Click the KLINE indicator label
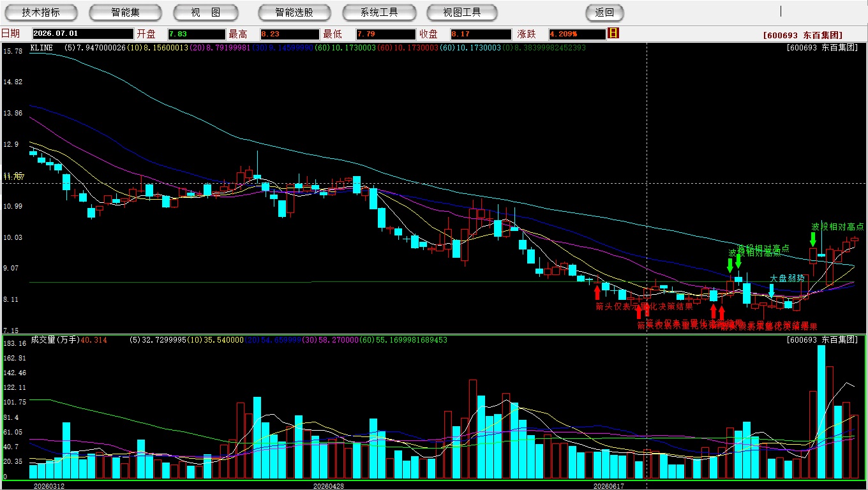Image resolution: width=868 pixels, height=490 pixels. point(42,47)
